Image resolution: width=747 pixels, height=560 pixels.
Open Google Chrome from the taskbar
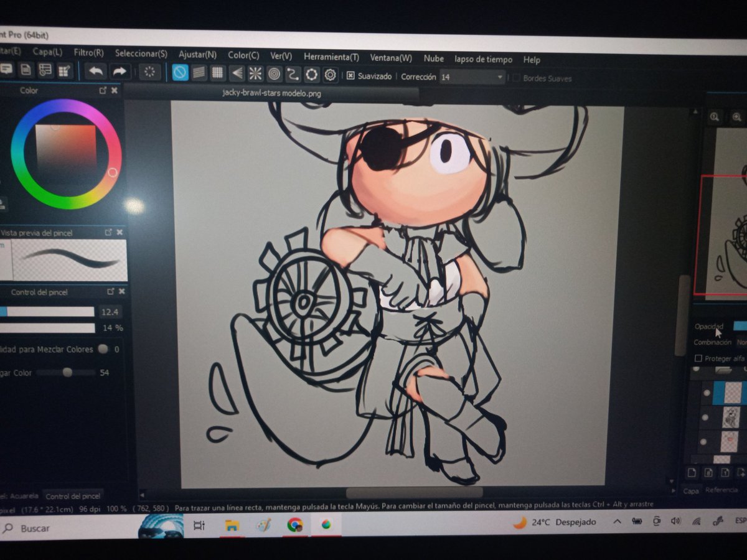click(x=295, y=525)
